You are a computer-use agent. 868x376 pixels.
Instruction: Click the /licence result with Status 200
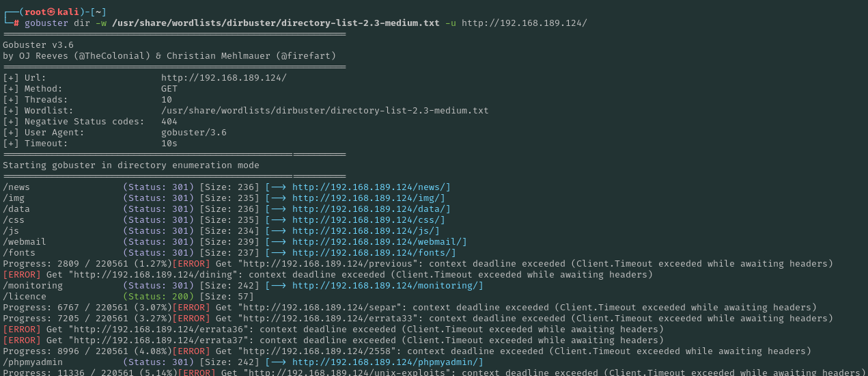[25, 297]
